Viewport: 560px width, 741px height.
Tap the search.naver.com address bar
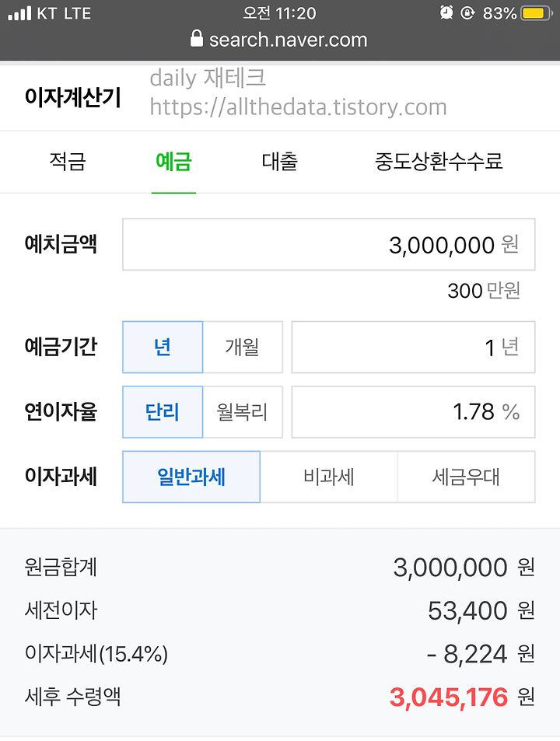[x=278, y=39]
